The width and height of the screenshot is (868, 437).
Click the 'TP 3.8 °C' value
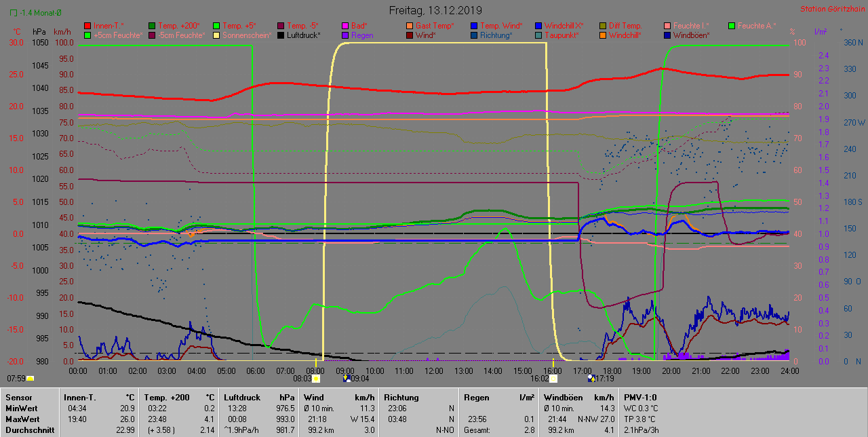point(641,419)
